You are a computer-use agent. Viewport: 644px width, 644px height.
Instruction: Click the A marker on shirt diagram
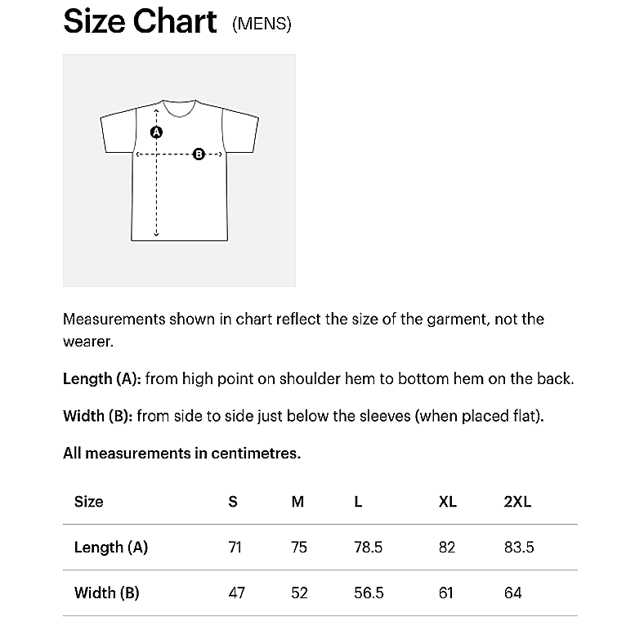click(x=156, y=132)
